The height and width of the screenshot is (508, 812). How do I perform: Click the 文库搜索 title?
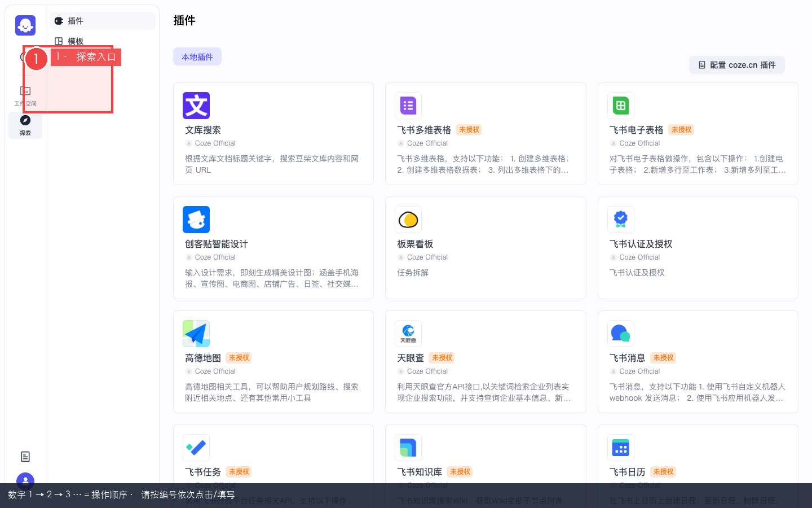[203, 130]
